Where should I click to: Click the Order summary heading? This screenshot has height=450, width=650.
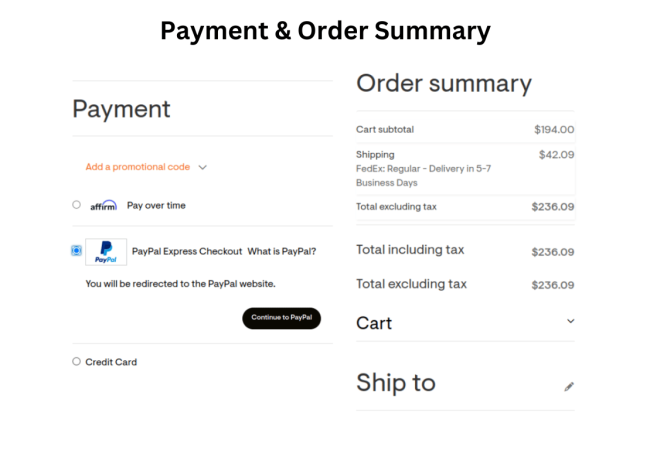(444, 83)
